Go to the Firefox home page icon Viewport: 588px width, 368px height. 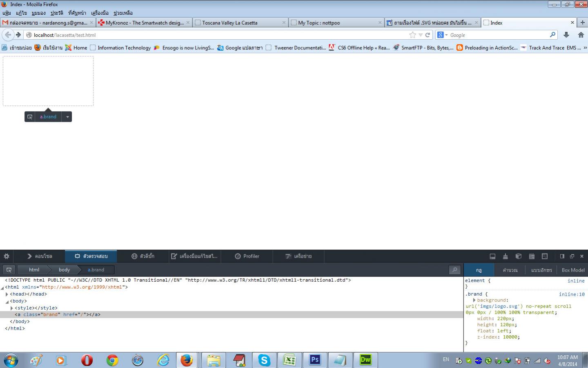click(581, 35)
